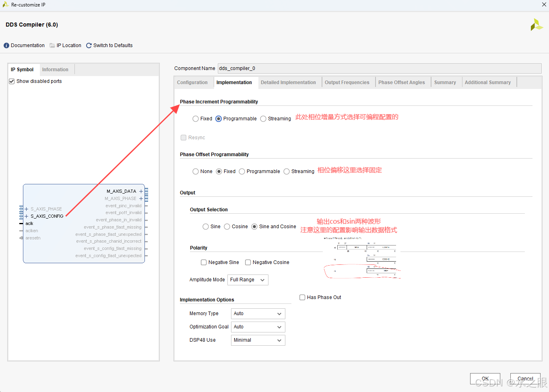The width and height of the screenshot is (549, 392).
Task: Select None for phase offset
Action: click(x=196, y=171)
